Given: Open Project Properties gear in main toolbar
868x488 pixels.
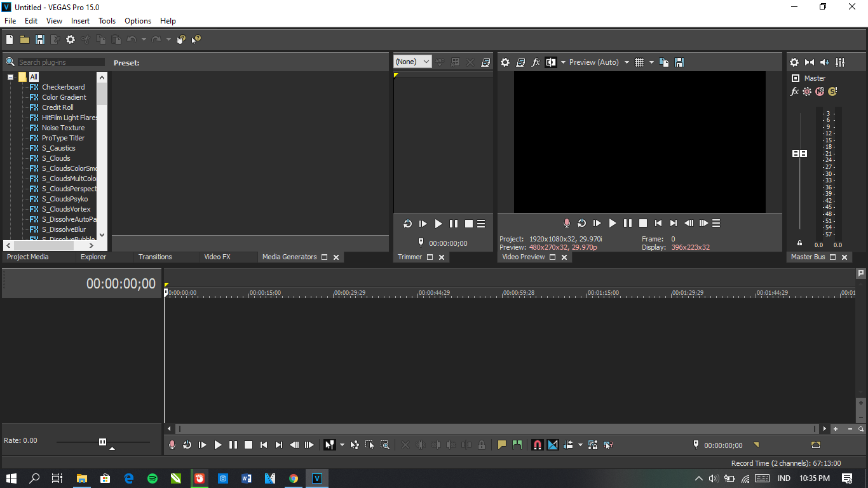Looking at the screenshot, I should (x=71, y=39).
